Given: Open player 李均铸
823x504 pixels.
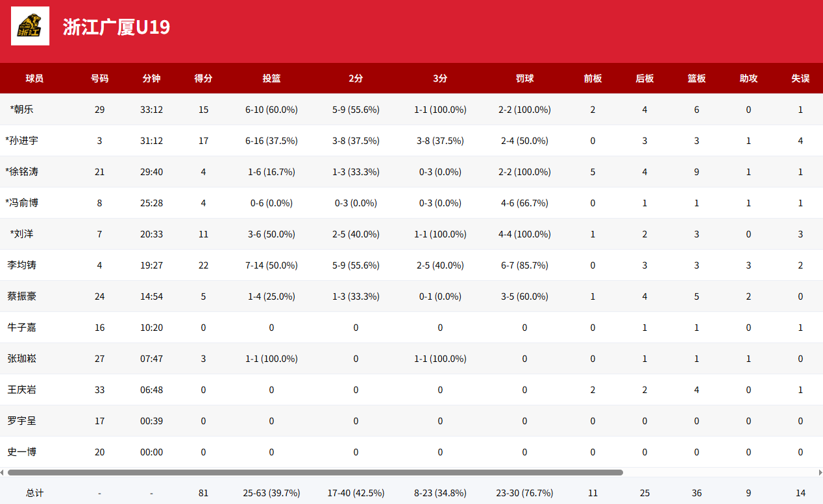Looking at the screenshot, I should (21, 265).
